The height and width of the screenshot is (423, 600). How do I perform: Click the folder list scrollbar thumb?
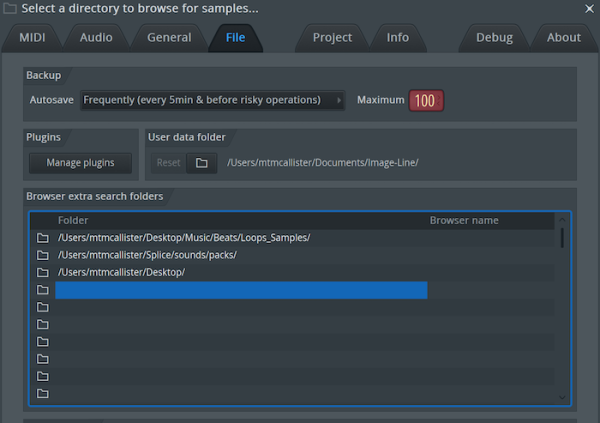click(562, 238)
